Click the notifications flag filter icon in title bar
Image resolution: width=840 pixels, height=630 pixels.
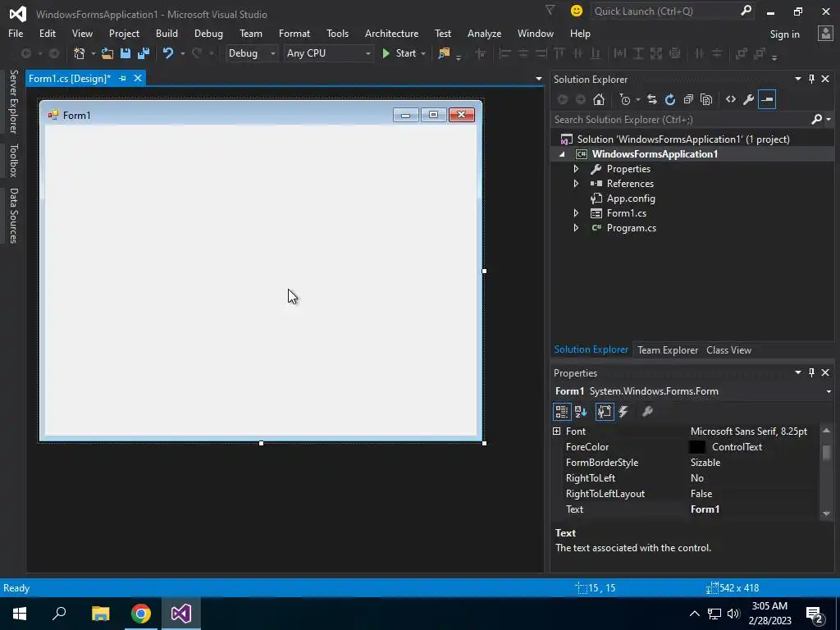tap(550, 10)
